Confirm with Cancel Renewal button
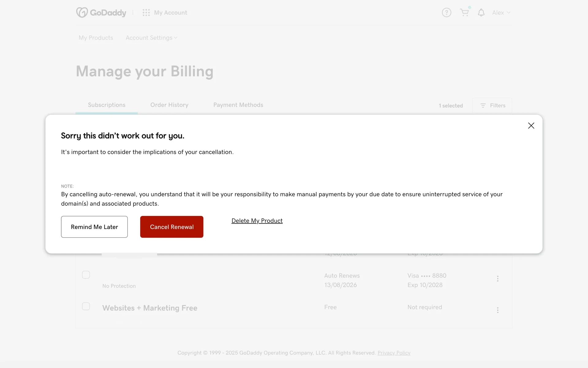 172,227
